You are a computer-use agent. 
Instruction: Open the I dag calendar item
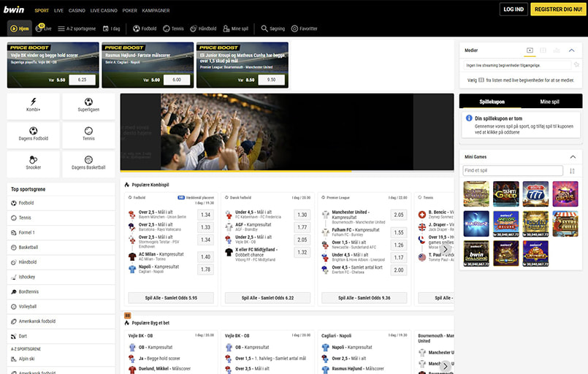111,28
